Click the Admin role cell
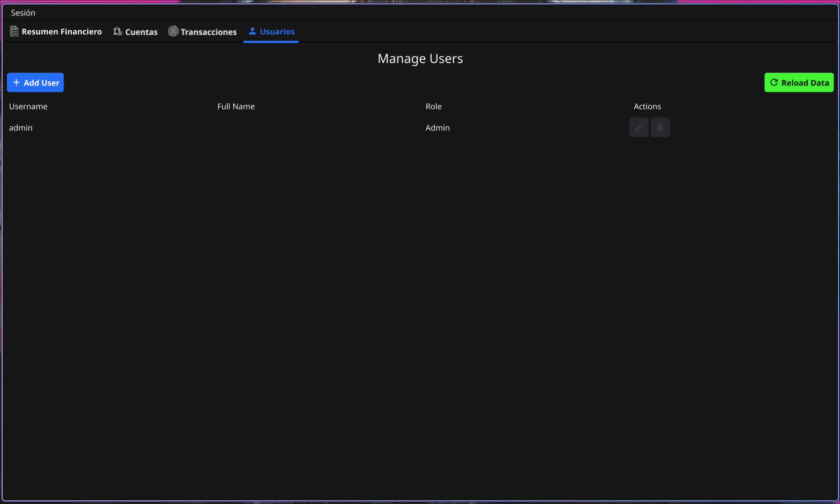 437,128
